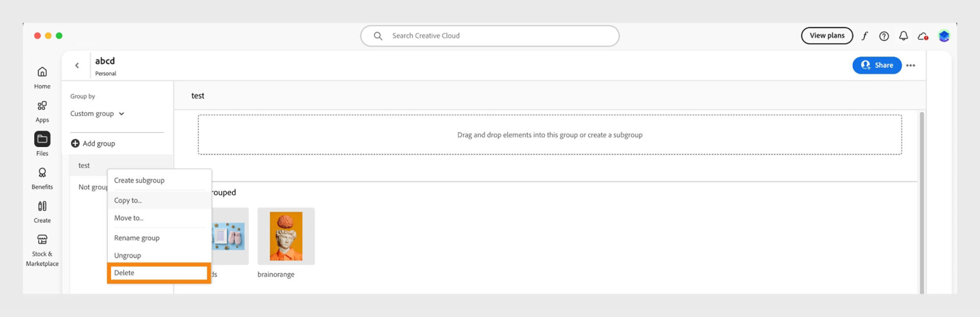Choose Move to... from context menu
980x317 pixels.
click(159, 218)
